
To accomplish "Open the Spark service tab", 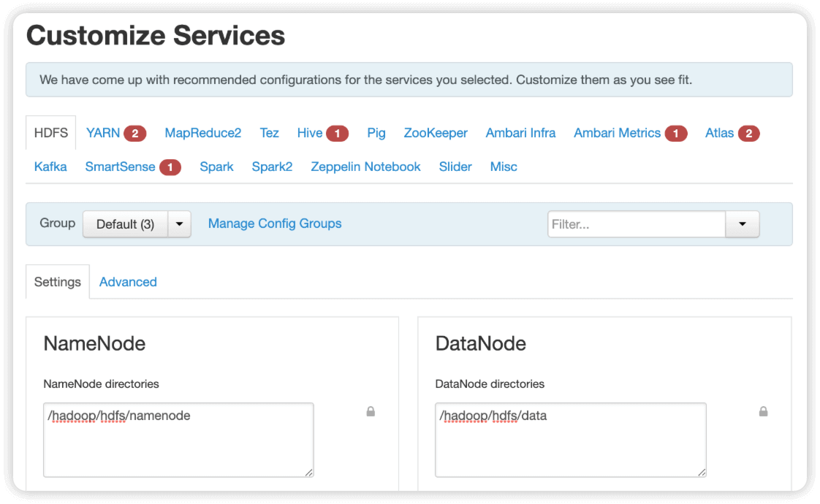I will pyautogui.click(x=216, y=167).
